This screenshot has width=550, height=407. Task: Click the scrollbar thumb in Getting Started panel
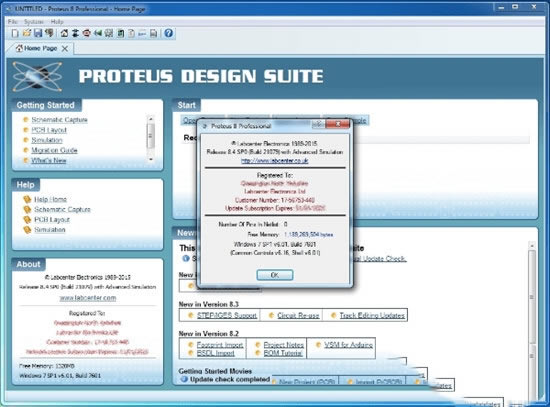[x=150, y=135]
